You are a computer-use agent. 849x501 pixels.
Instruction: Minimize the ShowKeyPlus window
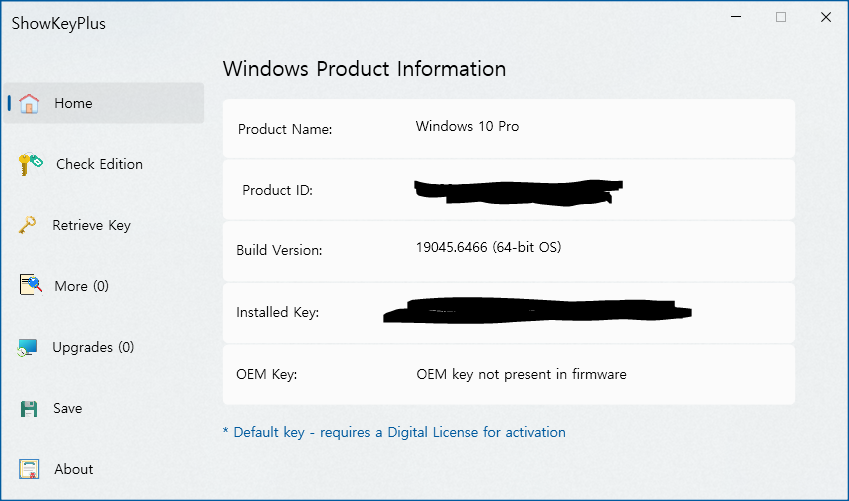(736, 17)
